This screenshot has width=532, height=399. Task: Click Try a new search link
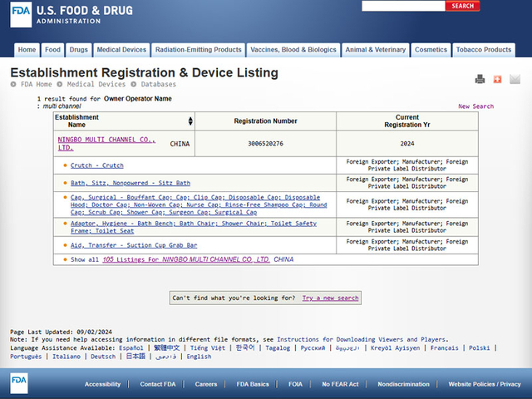pos(330,298)
